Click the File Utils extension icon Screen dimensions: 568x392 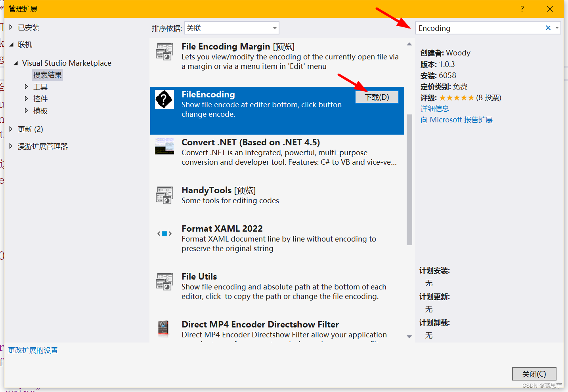(164, 281)
